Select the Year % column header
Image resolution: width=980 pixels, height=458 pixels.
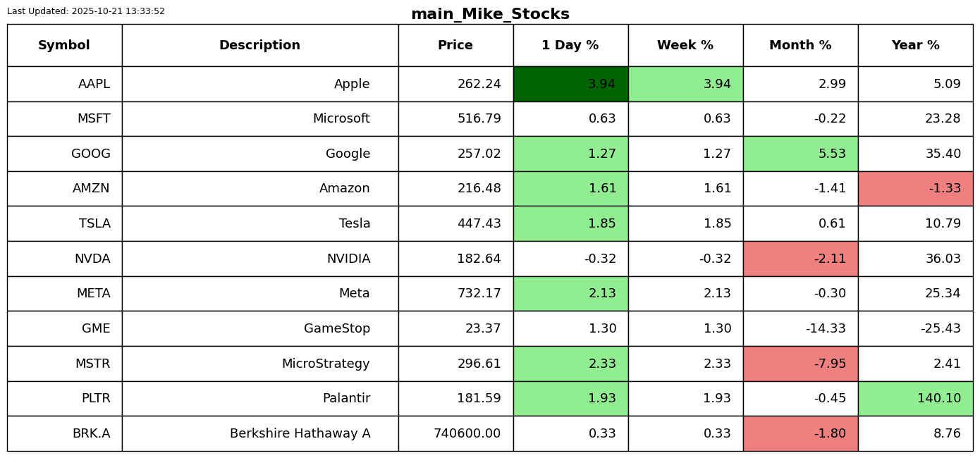[x=915, y=46]
